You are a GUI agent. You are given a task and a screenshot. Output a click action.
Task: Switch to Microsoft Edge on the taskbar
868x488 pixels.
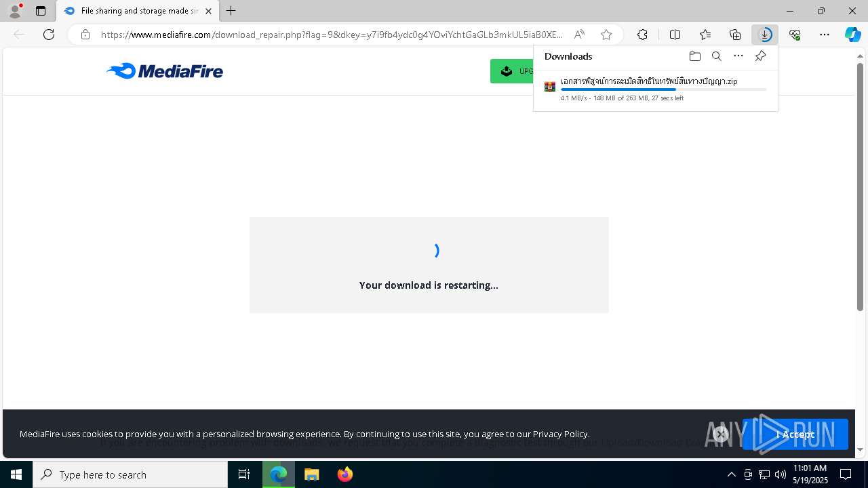[x=279, y=474]
